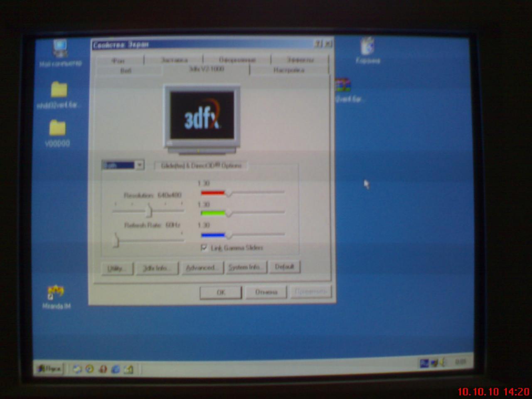Switch to the Фон tab
This screenshot has width=532, height=399.
(x=119, y=61)
